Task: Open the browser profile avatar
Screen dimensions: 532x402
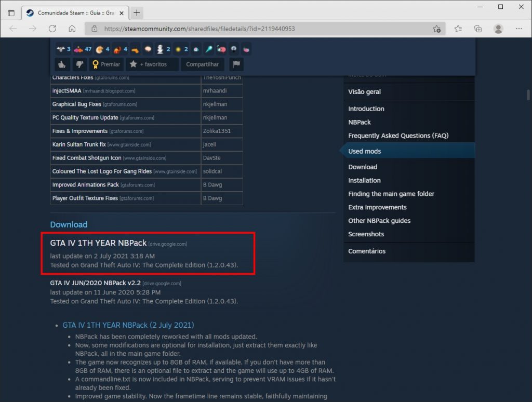Action: point(498,29)
